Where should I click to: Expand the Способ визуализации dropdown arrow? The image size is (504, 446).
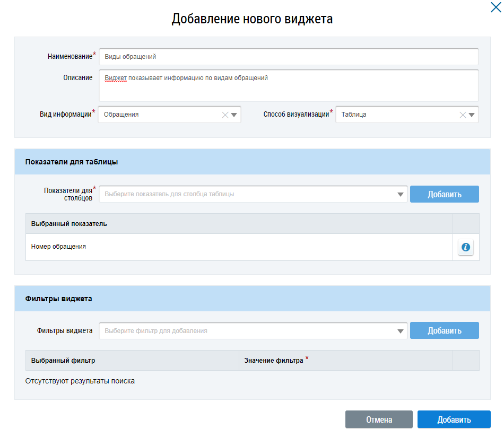tap(472, 115)
